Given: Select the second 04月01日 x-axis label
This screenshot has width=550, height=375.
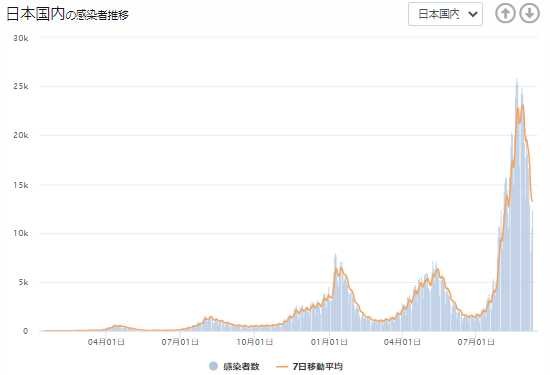Looking at the screenshot, I should point(402,342).
